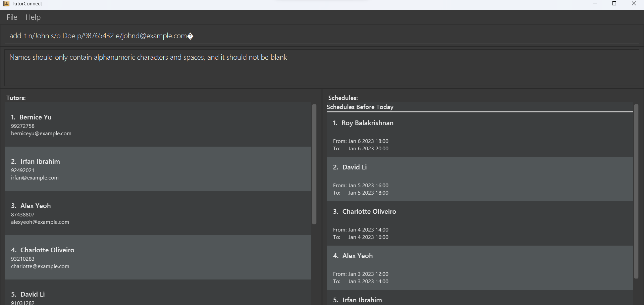Minimize the TutorConnect window
Screen dimensions: 644x305
click(595, 3)
